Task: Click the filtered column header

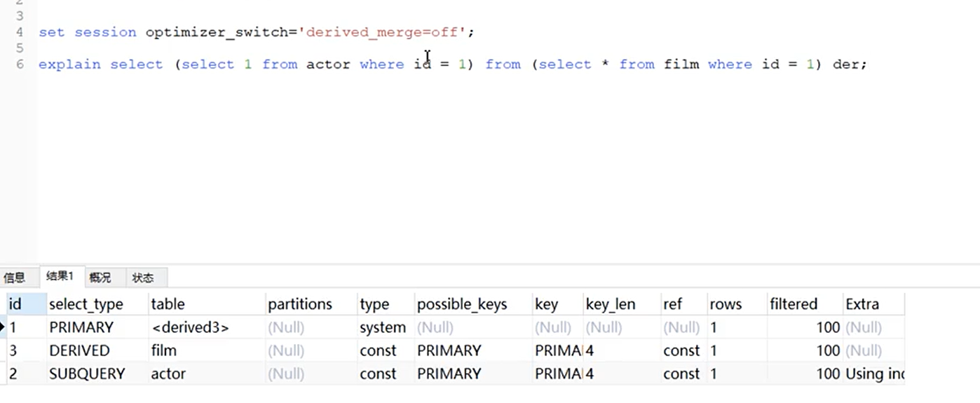Action: click(x=794, y=304)
